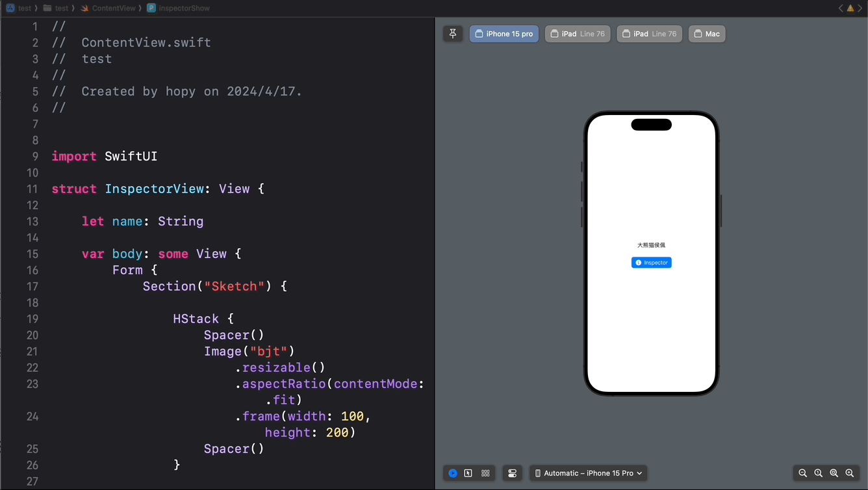Go to next issue with right chevron

click(860, 8)
